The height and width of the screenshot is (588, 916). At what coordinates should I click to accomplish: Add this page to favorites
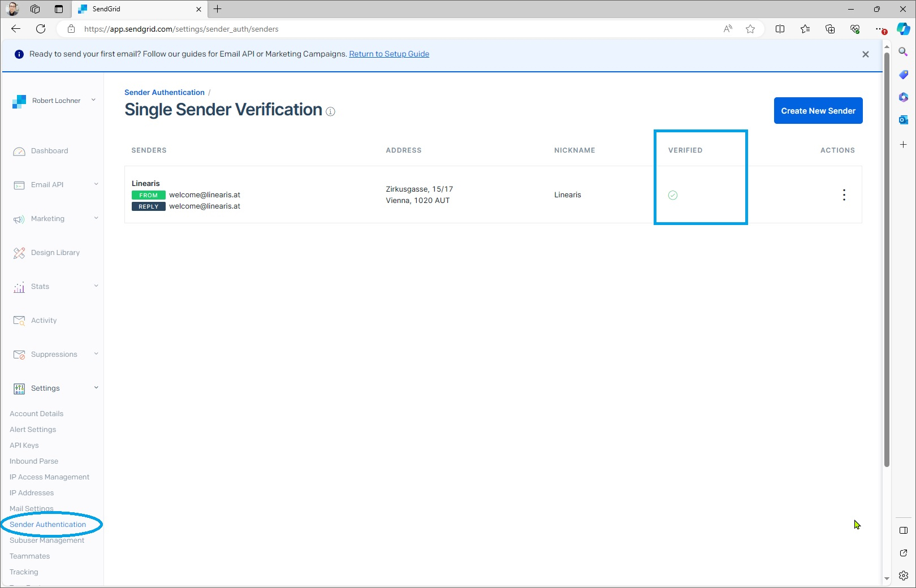pyautogui.click(x=750, y=29)
